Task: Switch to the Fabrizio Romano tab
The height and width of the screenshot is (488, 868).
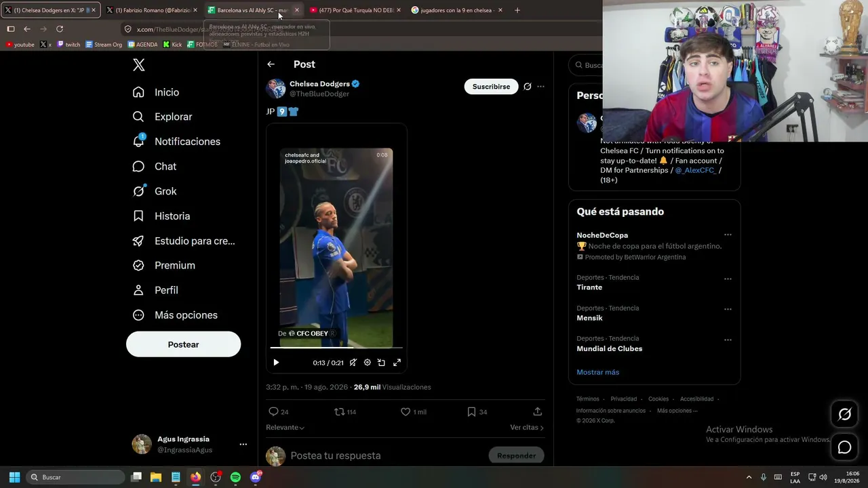Action: [x=153, y=10]
